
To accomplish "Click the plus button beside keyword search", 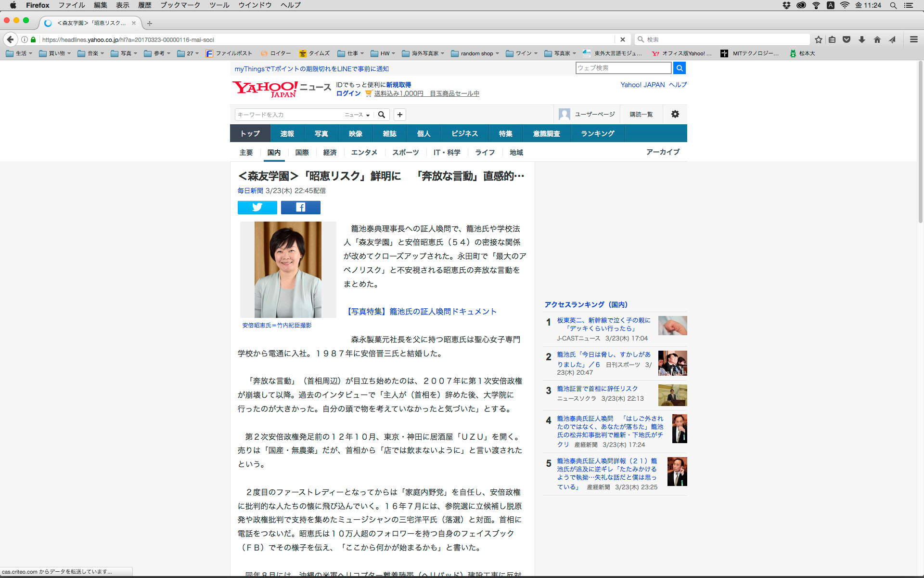I will coord(399,115).
